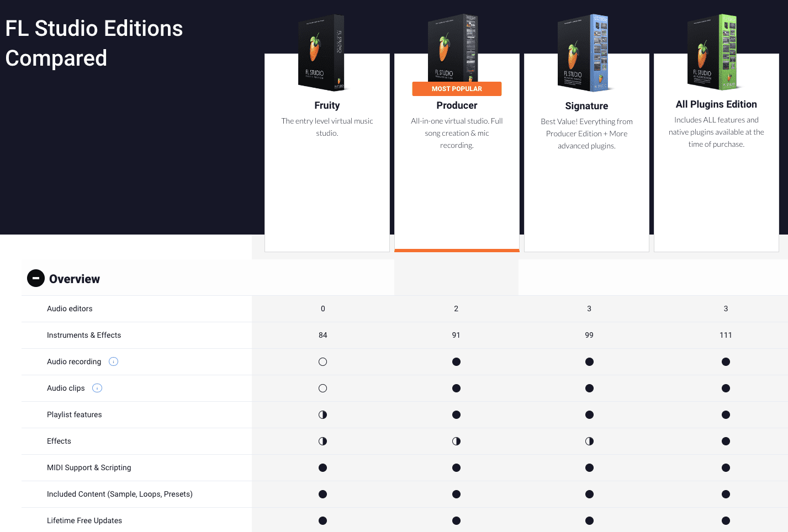The image size is (788, 532).
Task: Click the Lifetime Free Updates row label
Action: (84, 521)
